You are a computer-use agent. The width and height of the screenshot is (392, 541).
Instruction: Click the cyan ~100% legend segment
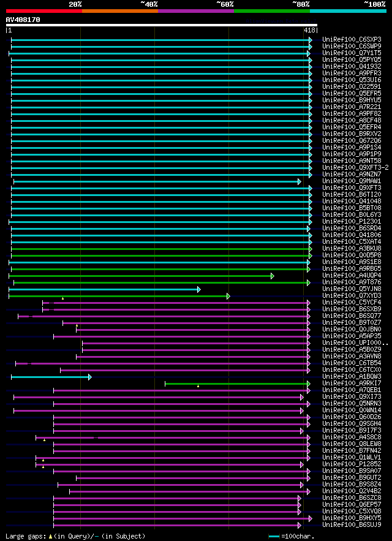coord(348,11)
